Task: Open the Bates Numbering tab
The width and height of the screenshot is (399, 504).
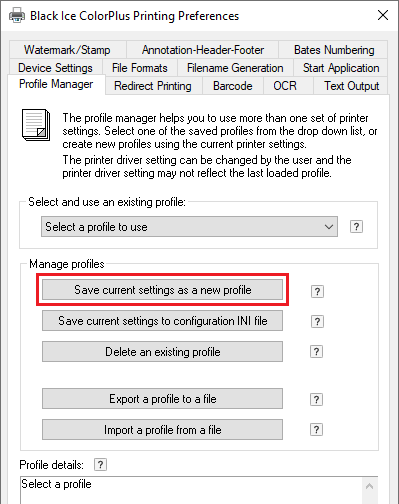Action: [x=334, y=50]
